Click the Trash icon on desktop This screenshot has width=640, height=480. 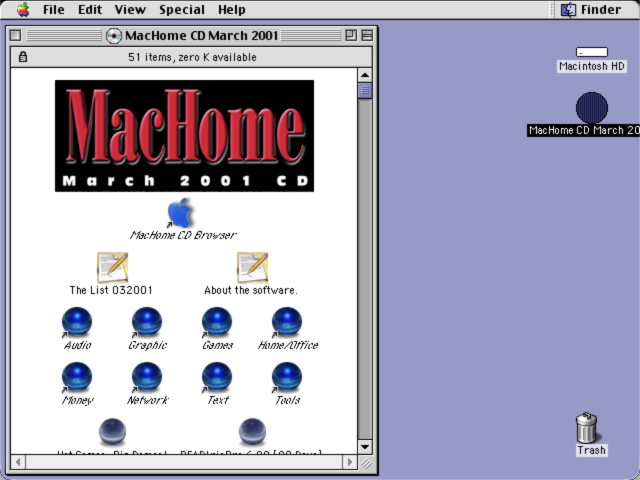pos(587,427)
